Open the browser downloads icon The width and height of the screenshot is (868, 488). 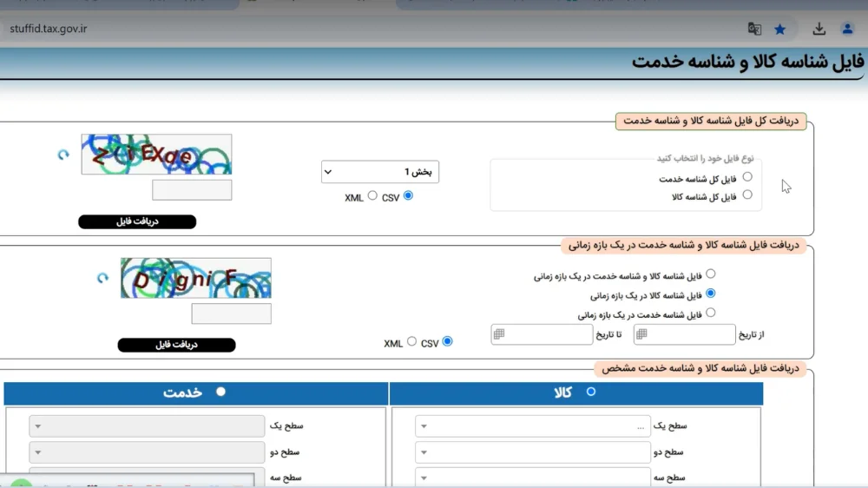click(819, 29)
